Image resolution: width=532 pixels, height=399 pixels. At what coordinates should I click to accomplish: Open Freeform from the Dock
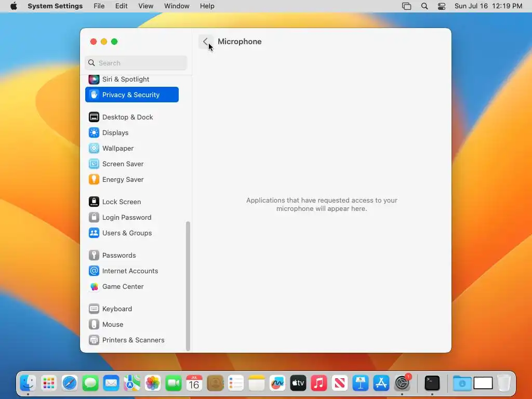[x=277, y=383]
